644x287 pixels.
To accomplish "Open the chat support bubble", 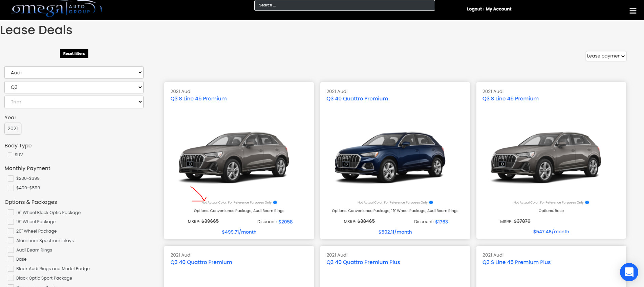I will click(629, 272).
